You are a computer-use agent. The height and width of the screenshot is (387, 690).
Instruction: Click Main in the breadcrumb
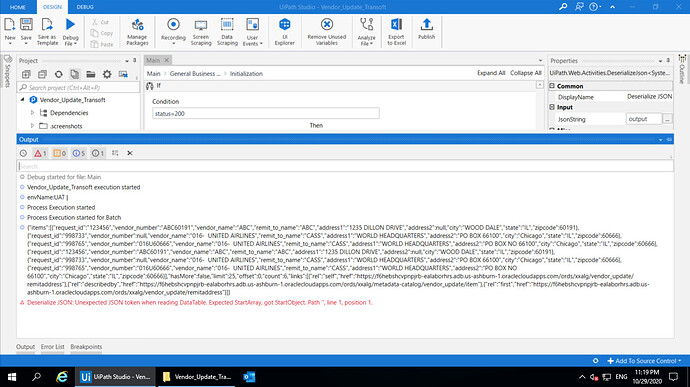pos(154,74)
